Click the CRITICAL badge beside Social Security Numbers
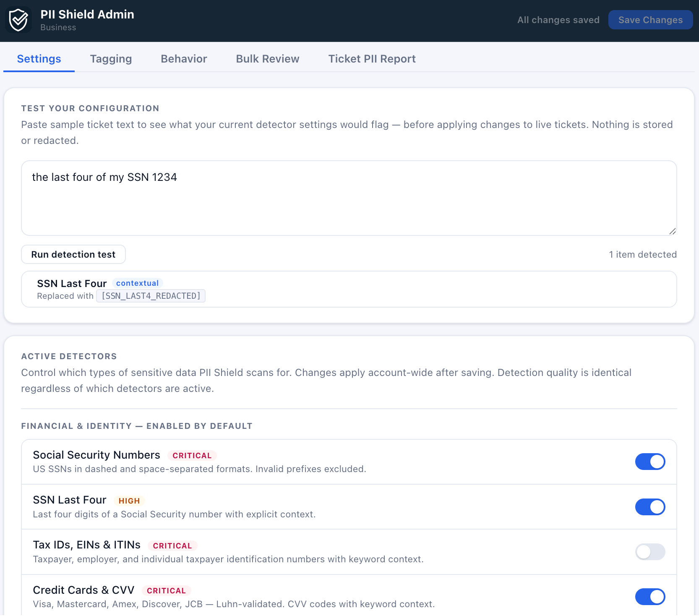Image resolution: width=699 pixels, height=616 pixels. point(192,456)
